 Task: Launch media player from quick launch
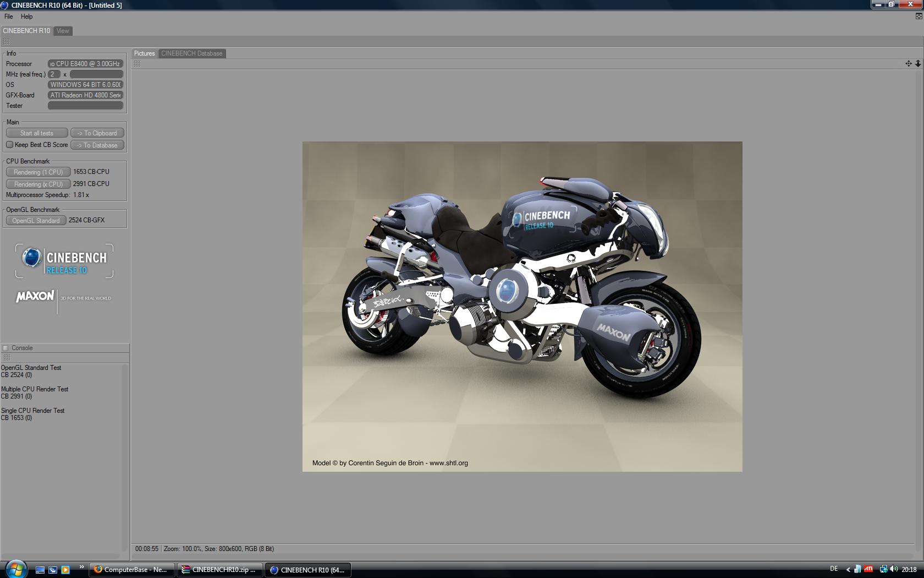click(65, 570)
